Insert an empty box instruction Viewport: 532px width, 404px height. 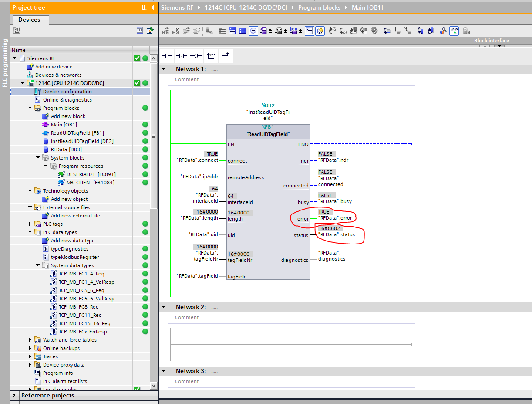(211, 56)
